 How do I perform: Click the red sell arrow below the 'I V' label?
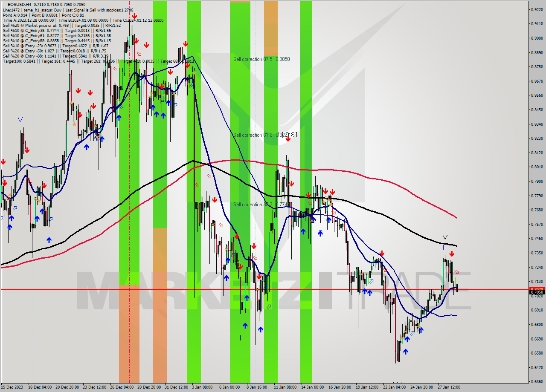click(x=451, y=254)
